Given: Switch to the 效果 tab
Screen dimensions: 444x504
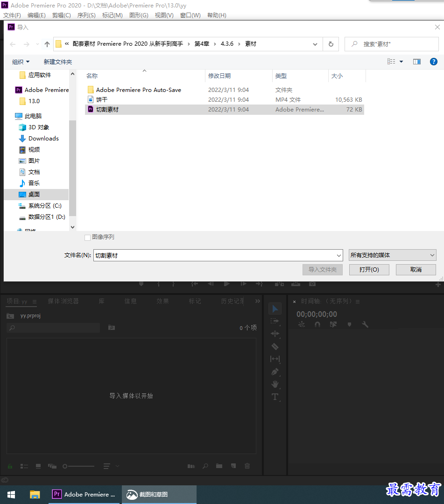Looking at the screenshot, I should pos(162,301).
